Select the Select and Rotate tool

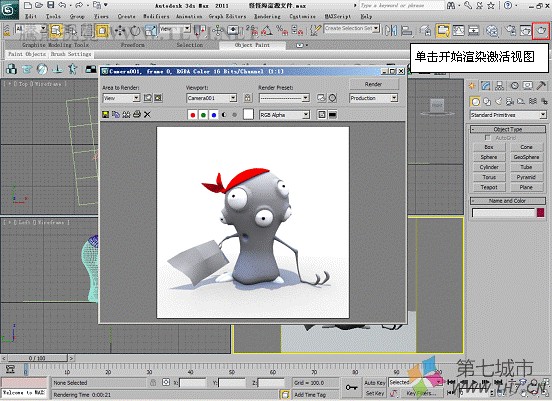coord(135,31)
